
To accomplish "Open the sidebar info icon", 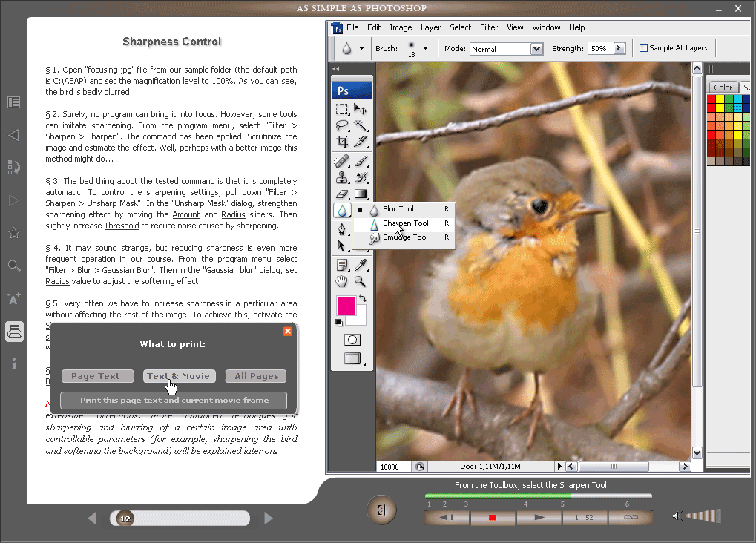I will click(x=14, y=363).
